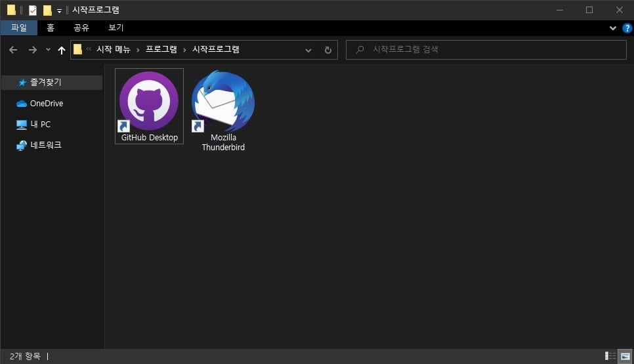Click the folder icon in title bar

[11, 10]
